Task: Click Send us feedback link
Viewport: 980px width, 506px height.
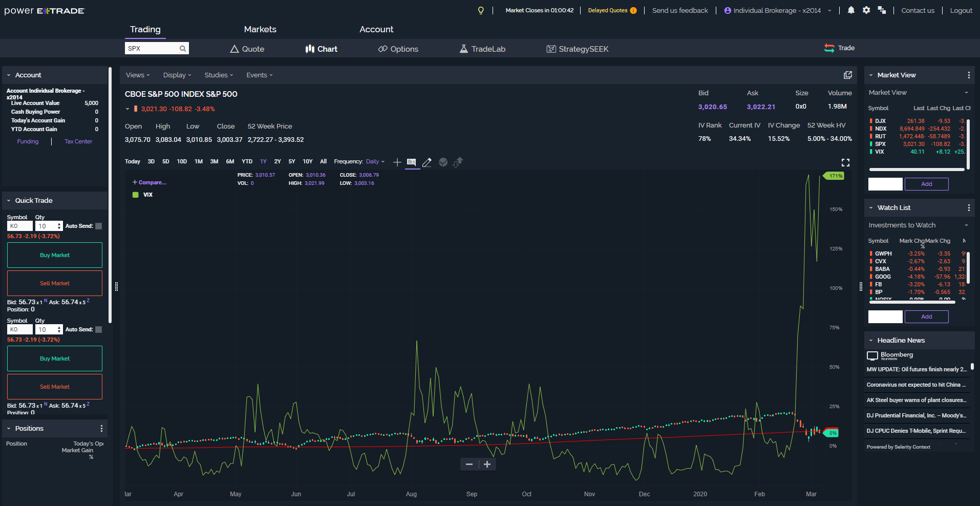Action: 680,10
